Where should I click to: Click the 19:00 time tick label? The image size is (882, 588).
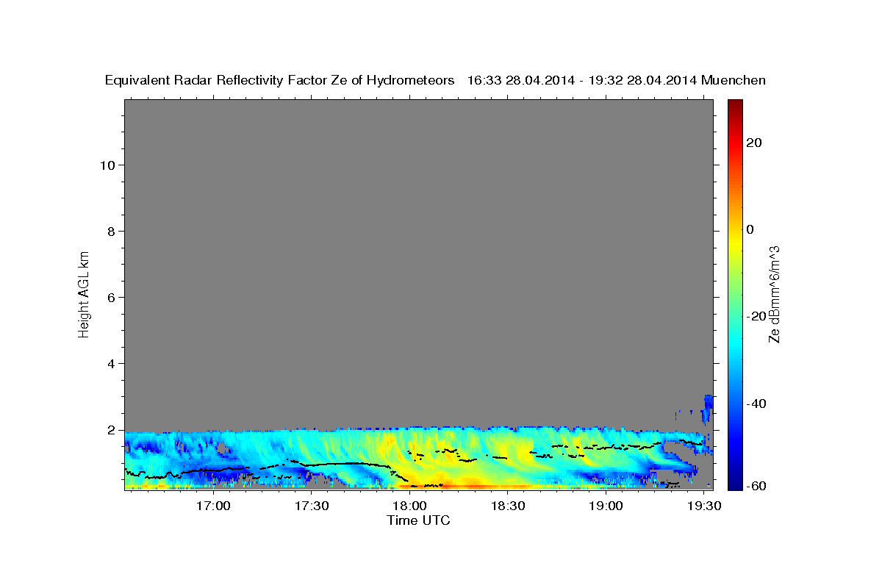pos(606,506)
